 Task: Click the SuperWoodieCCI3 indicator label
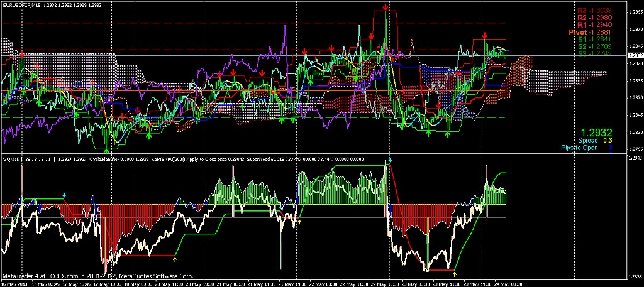265,159
